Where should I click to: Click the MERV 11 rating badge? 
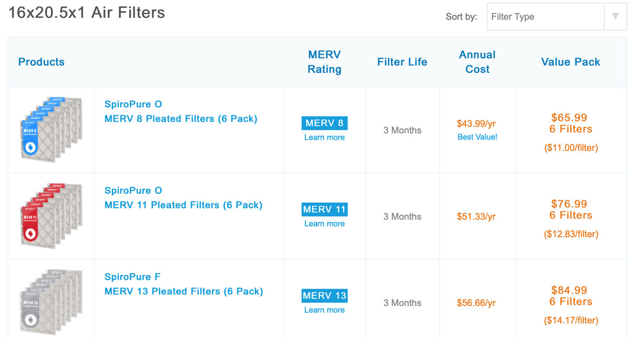[x=324, y=210]
